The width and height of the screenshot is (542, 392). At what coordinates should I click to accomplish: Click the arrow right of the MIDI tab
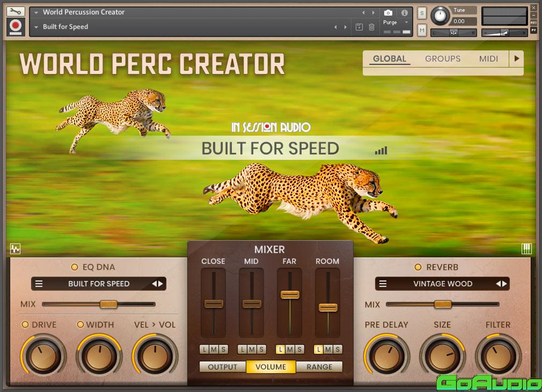[x=516, y=58]
